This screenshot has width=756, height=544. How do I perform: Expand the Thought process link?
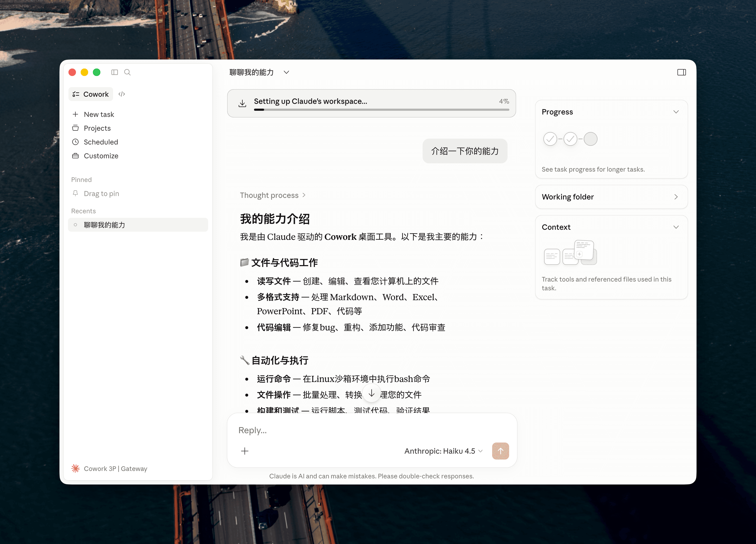272,195
